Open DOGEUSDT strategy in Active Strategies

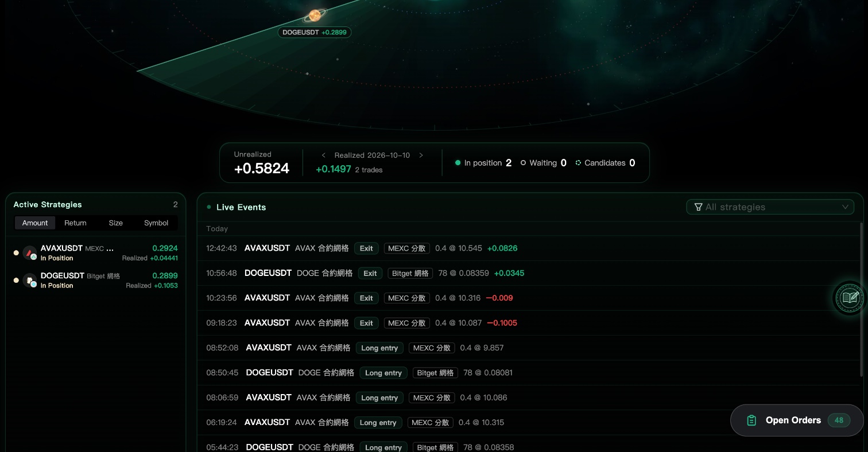pyautogui.click(x=96, y=280)
